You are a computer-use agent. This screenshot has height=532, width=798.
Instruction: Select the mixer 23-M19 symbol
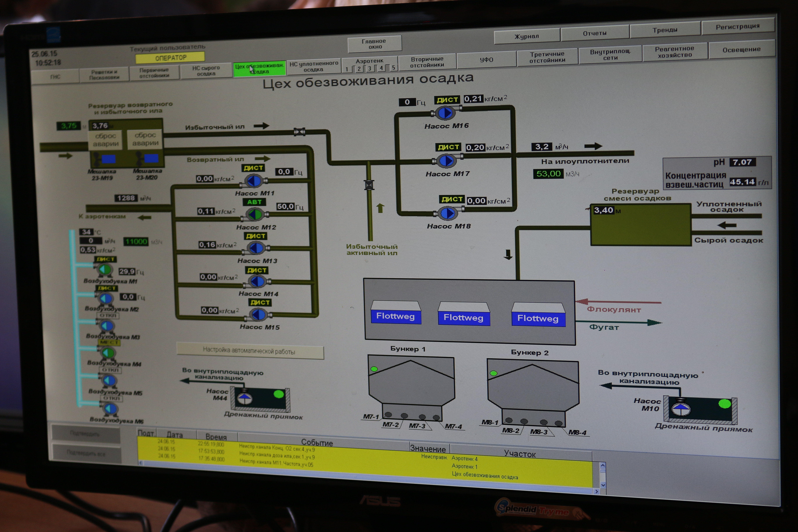(x=105, y=159)
